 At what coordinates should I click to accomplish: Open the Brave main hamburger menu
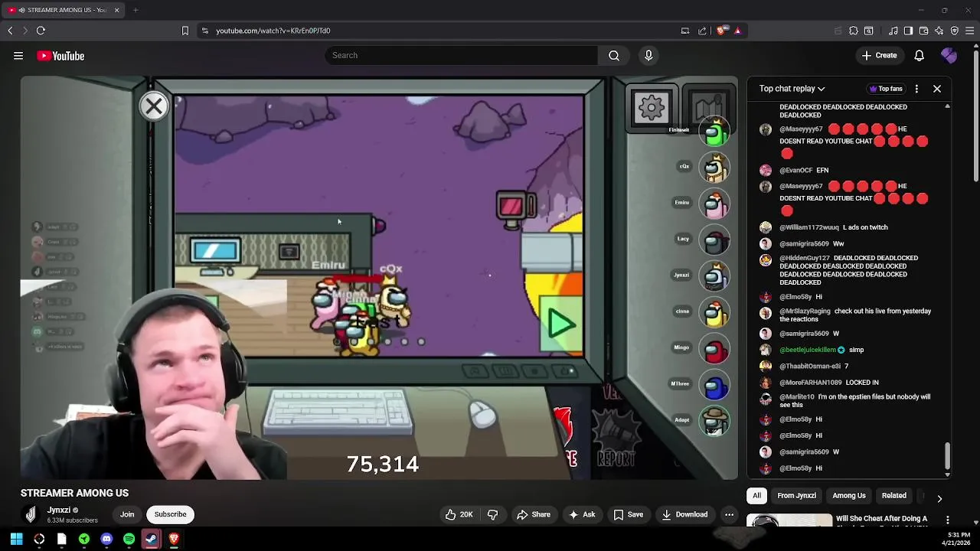tap(970, 31)
